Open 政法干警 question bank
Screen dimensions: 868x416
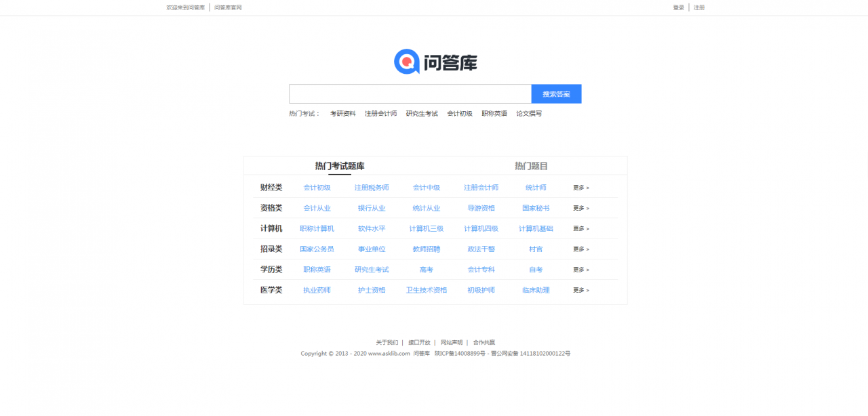tap(481, 249)
